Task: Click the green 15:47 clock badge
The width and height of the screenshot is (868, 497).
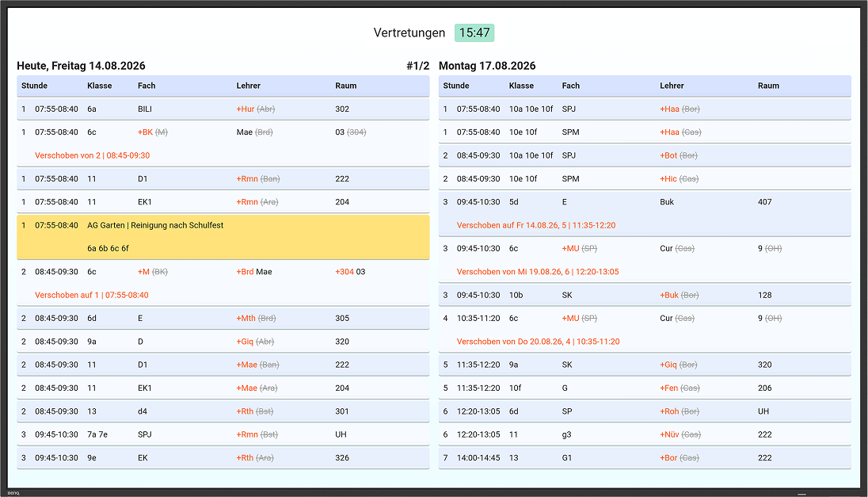Action: 474,32
